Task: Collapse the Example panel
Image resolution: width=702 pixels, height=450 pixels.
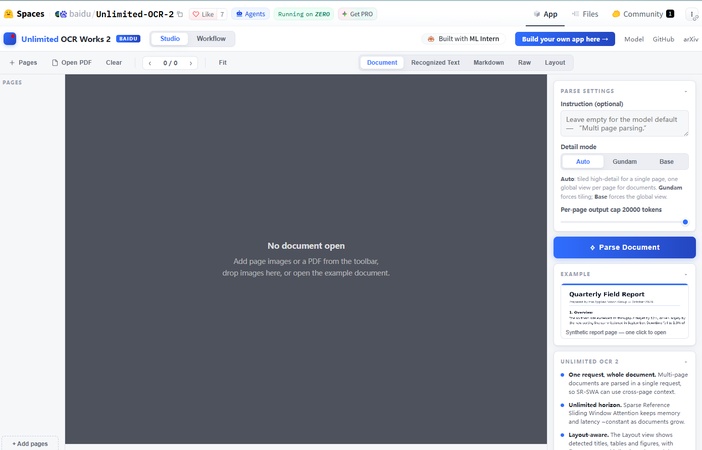Action: point(686,274)
